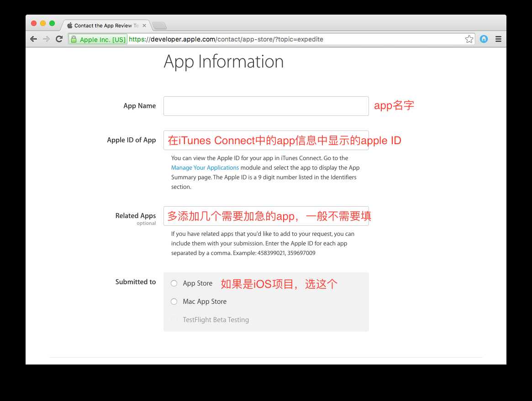Click the Submitted to label

(135, 281)
